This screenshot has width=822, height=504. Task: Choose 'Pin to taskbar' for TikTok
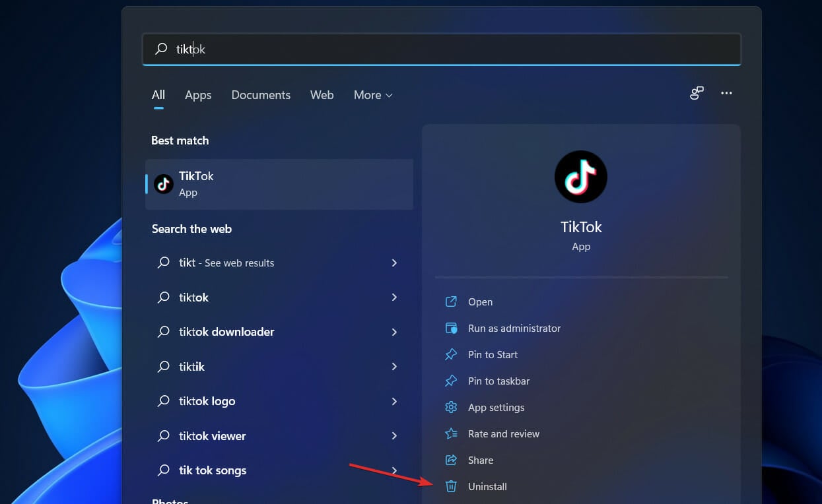point(498,381)
